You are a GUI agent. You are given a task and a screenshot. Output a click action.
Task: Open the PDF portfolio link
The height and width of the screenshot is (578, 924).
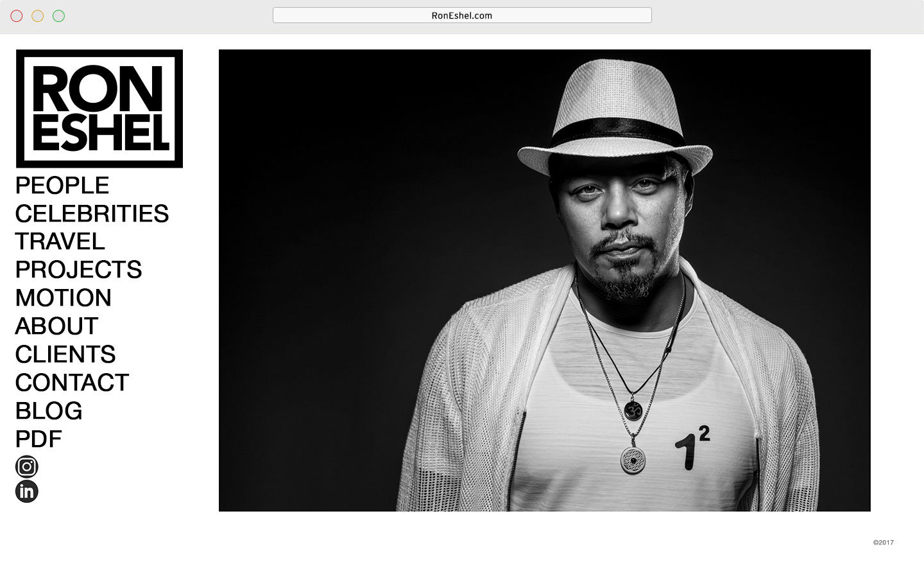[x=38, y=439]
